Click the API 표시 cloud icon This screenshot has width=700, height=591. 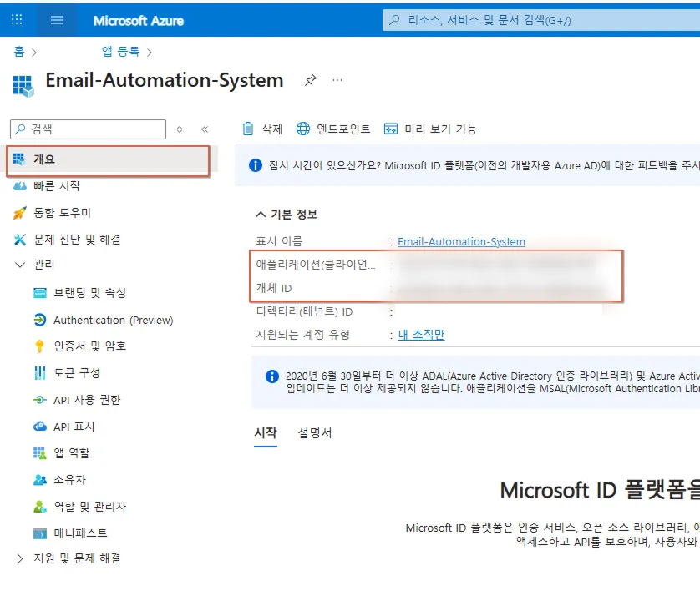coord(40,427)
